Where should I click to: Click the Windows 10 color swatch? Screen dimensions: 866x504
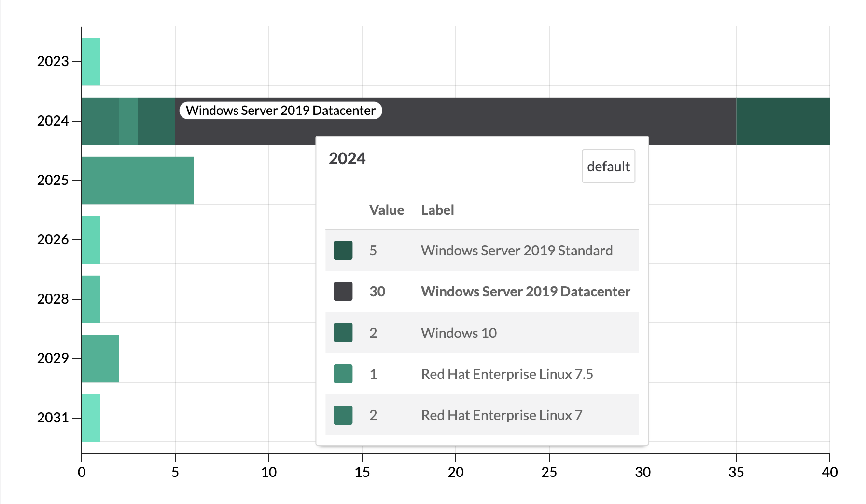point(343,333)
